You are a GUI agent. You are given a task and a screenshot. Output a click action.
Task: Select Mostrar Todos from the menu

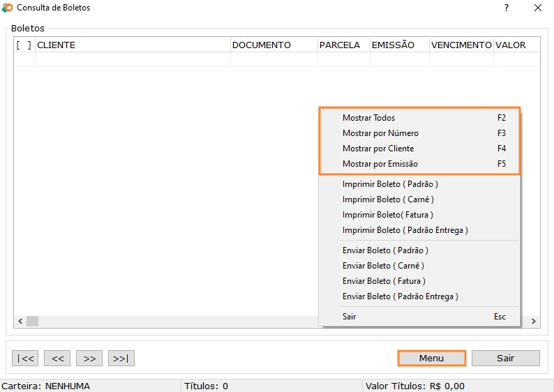(368, 118)
